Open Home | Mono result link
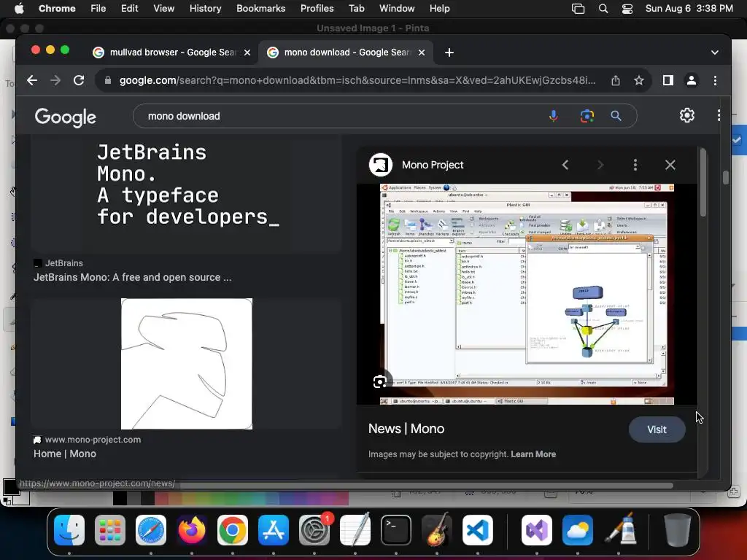747x560 pixels. (65, 454)
